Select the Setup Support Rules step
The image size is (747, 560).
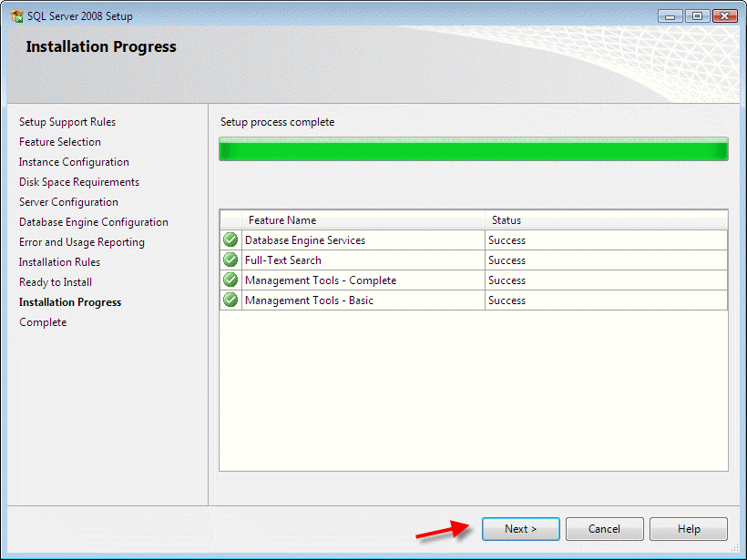coord(67,122)
